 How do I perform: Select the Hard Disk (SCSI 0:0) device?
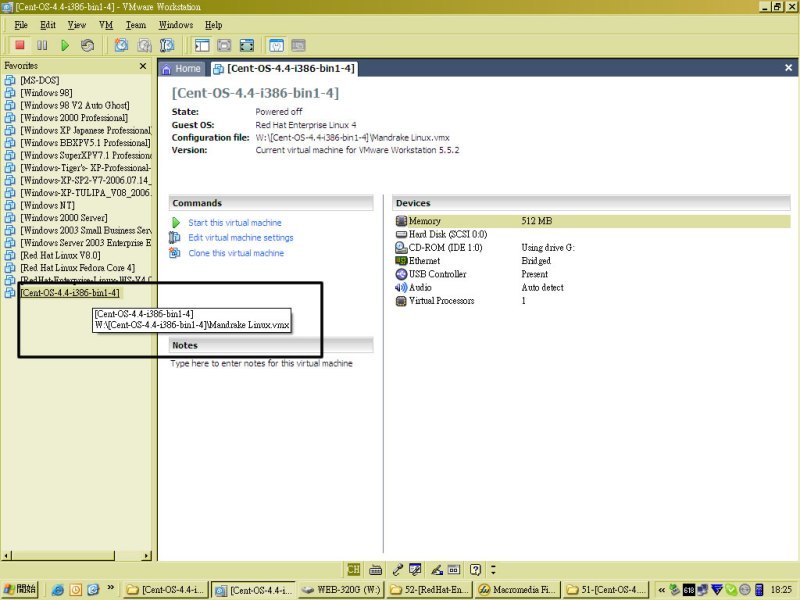(592, 234)
